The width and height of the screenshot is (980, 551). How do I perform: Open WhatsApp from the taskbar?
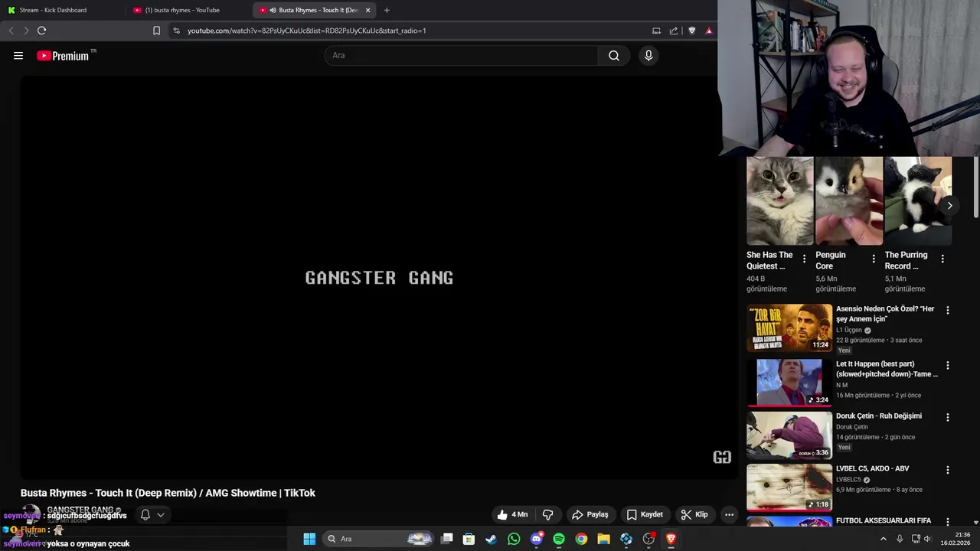coord(514,539)
